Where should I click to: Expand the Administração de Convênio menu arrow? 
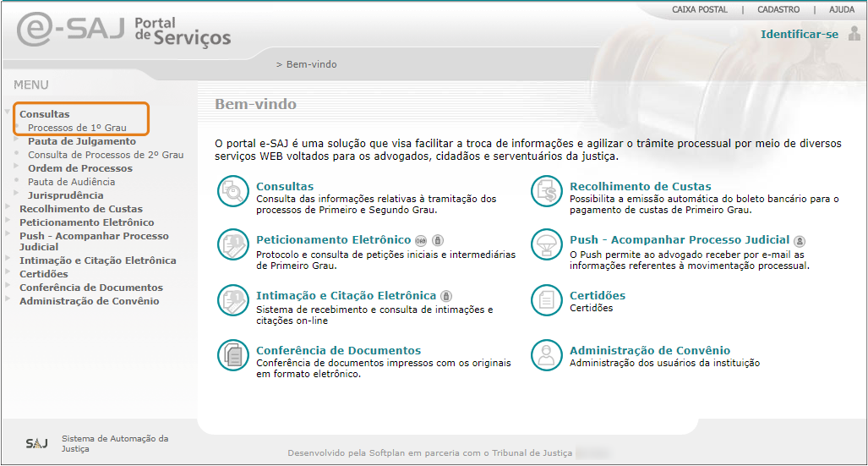[8, 299]
